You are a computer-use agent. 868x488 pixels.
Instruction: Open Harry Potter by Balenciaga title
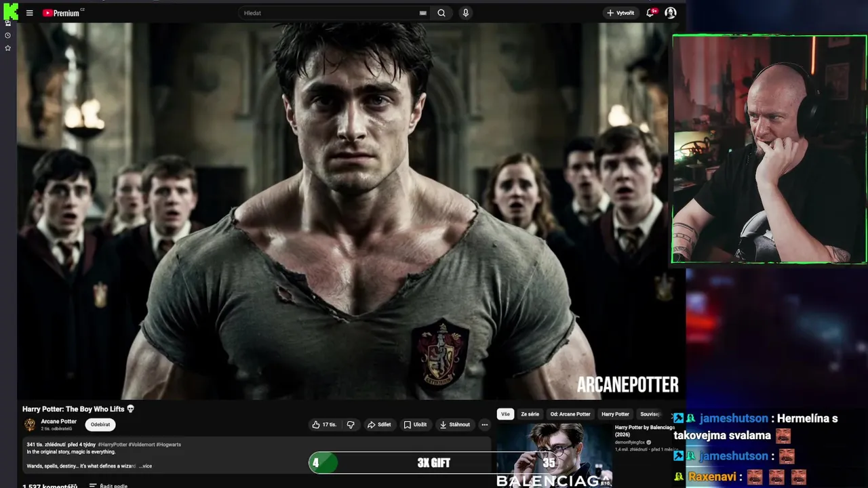pos(645,431)
